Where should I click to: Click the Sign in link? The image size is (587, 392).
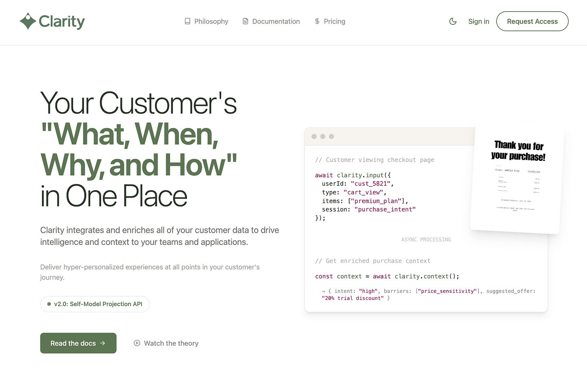pyautogui.click(x=479, y=21)
